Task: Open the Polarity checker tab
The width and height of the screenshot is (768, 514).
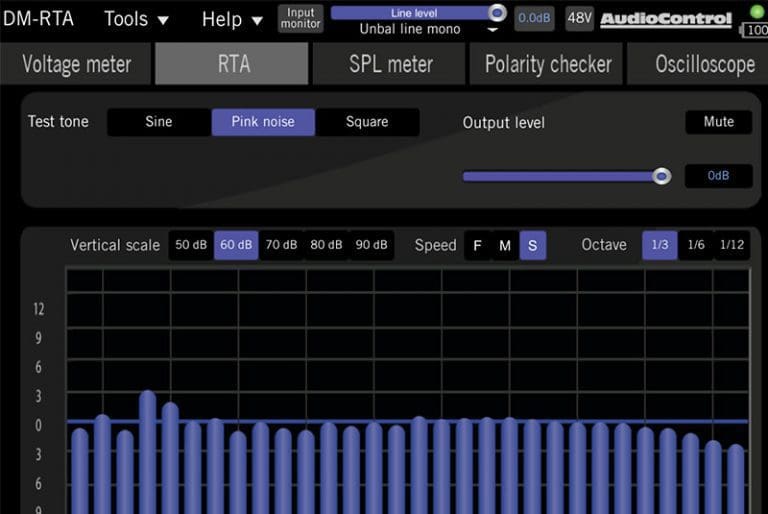Action: click(x=548, y=64)
